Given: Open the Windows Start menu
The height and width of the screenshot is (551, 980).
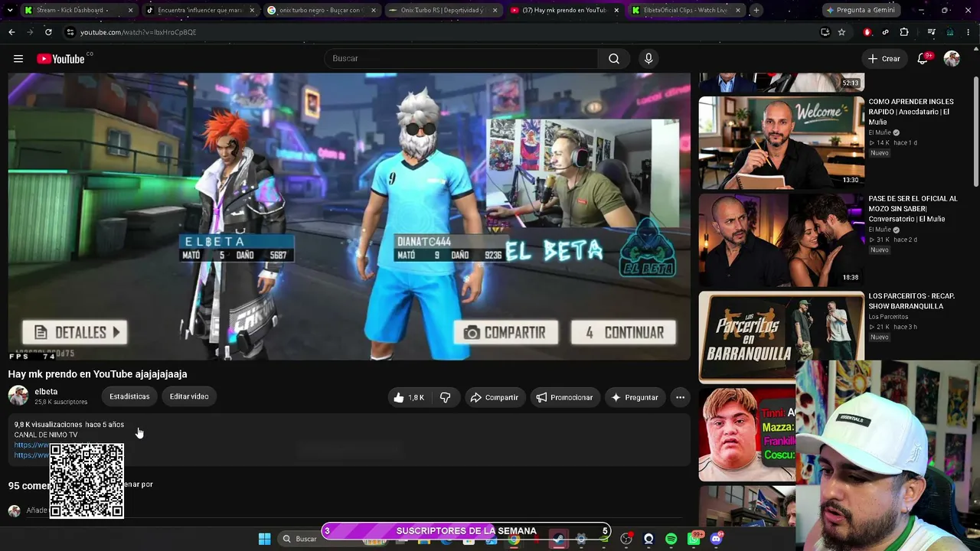Looking at the screenshot, I should coord(264,539).
